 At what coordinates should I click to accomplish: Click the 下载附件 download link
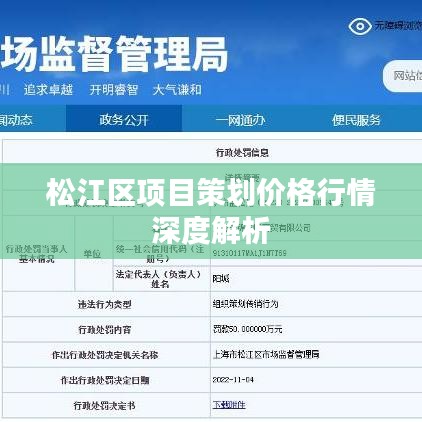tap(229, 405)
